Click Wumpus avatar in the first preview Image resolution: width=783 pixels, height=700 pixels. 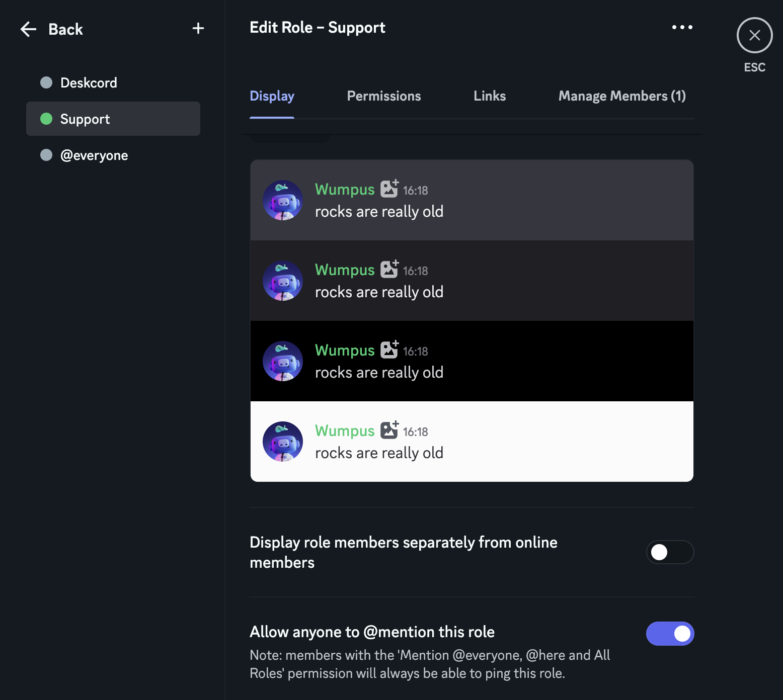click(283, 200)
